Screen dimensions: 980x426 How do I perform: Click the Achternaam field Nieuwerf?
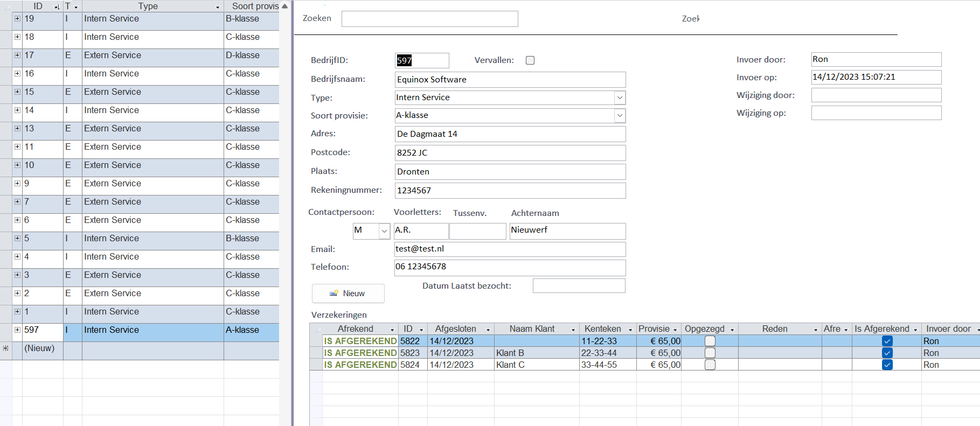click(568, 231)
